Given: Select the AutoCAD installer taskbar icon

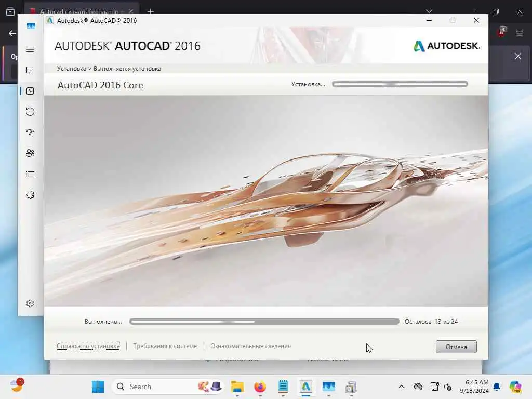Looking at the screenshot, I should coord(305,387).
